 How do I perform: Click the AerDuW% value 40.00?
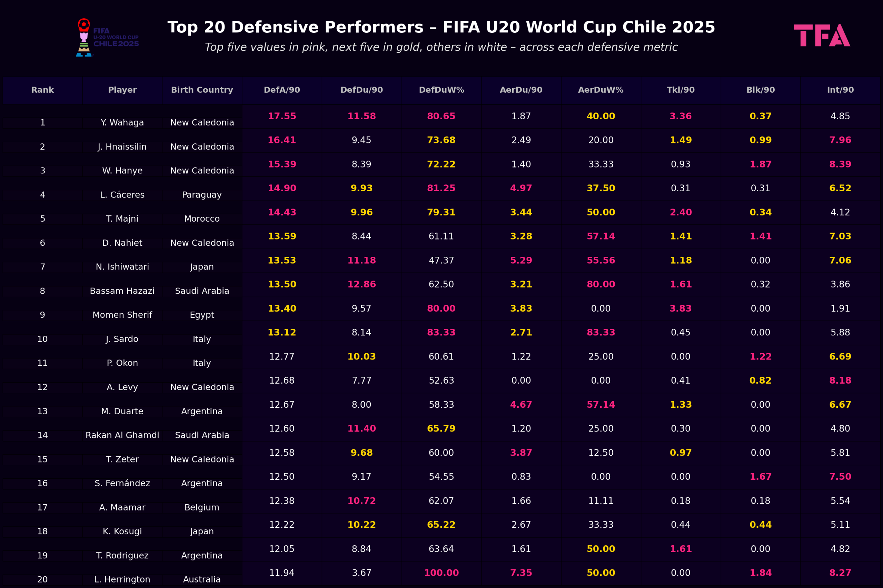pyautogui.click(x=601, y=116)
